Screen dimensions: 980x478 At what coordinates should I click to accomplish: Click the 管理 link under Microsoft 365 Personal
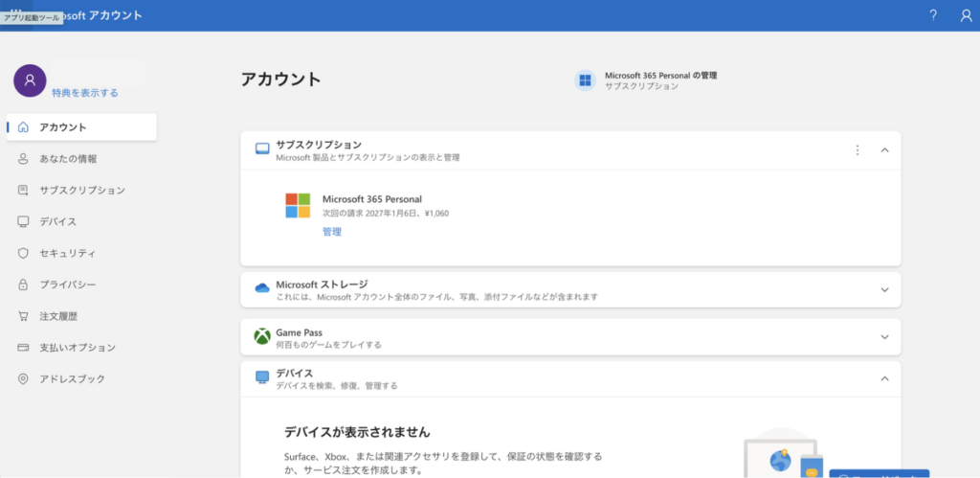[x=332, y=232]
